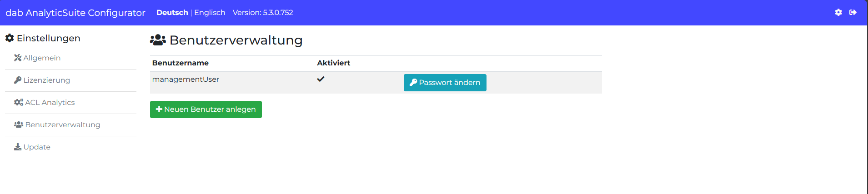
Task: Click the ACL Analytics gears icon
Action: 19,102
